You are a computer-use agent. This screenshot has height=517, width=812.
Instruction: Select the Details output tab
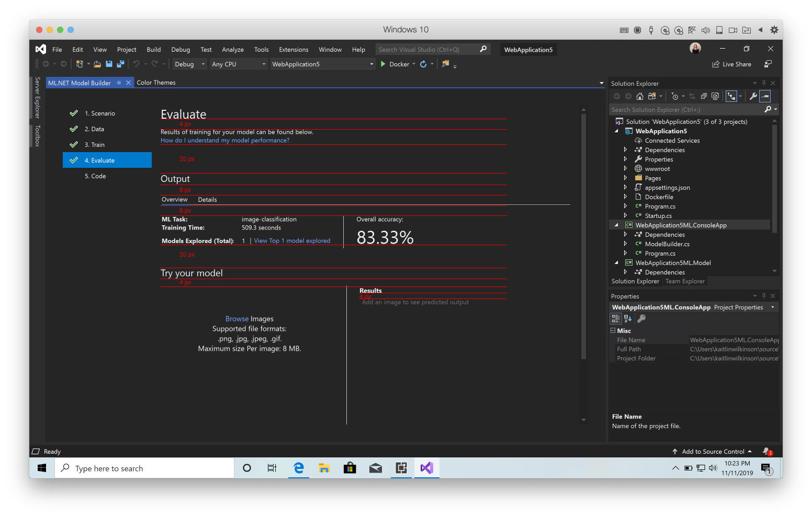coord(207,200)
